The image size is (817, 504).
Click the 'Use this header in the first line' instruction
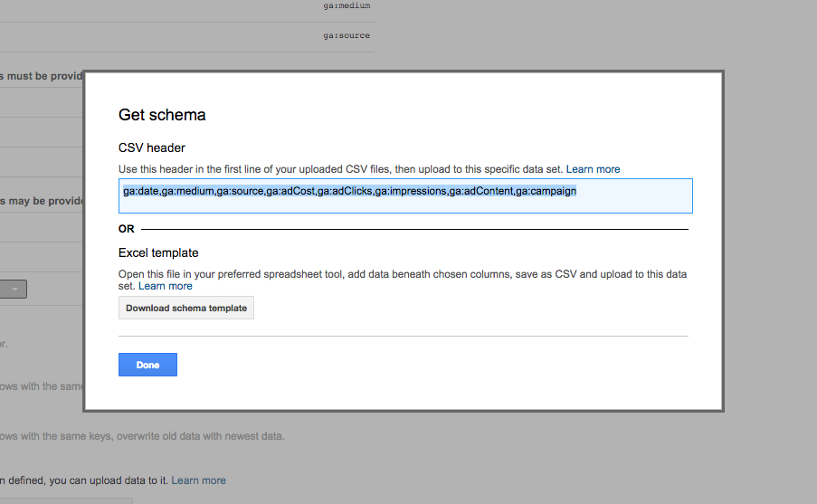point(341,169)
